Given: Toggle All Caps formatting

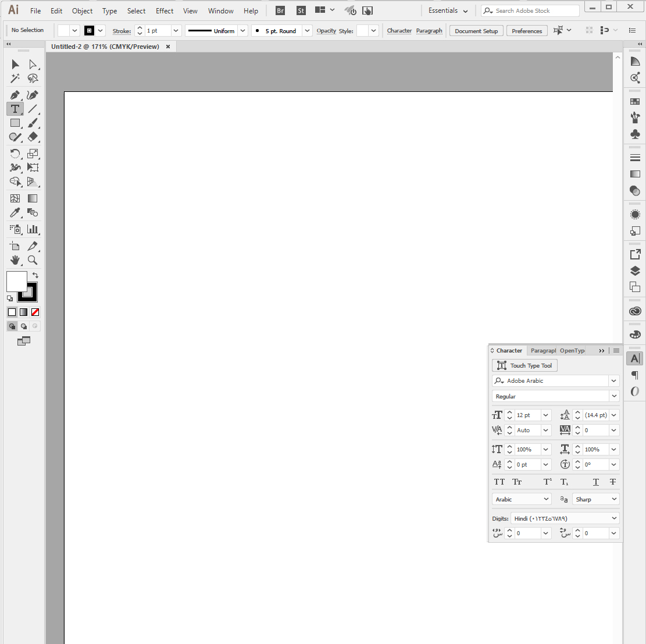Looking at the screenshot, I should 499,482.
